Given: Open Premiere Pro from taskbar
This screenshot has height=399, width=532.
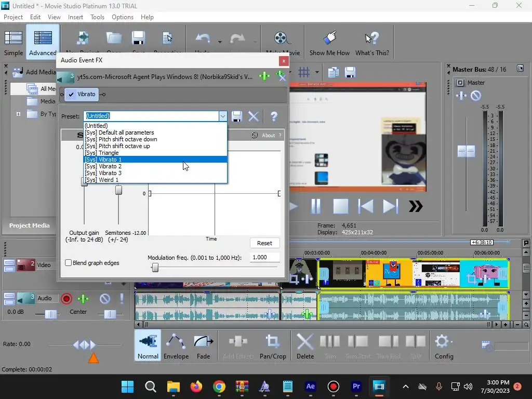Looking at the screenshot, I should [x=356, y=387].
